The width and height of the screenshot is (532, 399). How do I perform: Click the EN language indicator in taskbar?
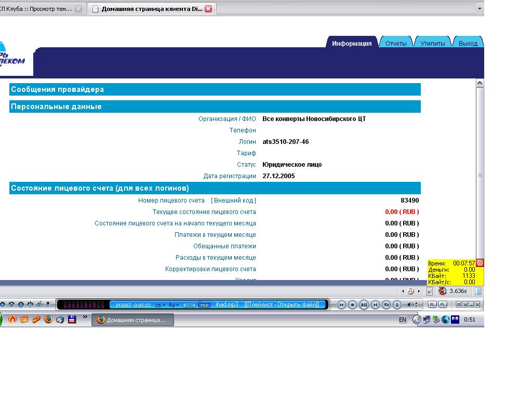click(x=403, y=320)
